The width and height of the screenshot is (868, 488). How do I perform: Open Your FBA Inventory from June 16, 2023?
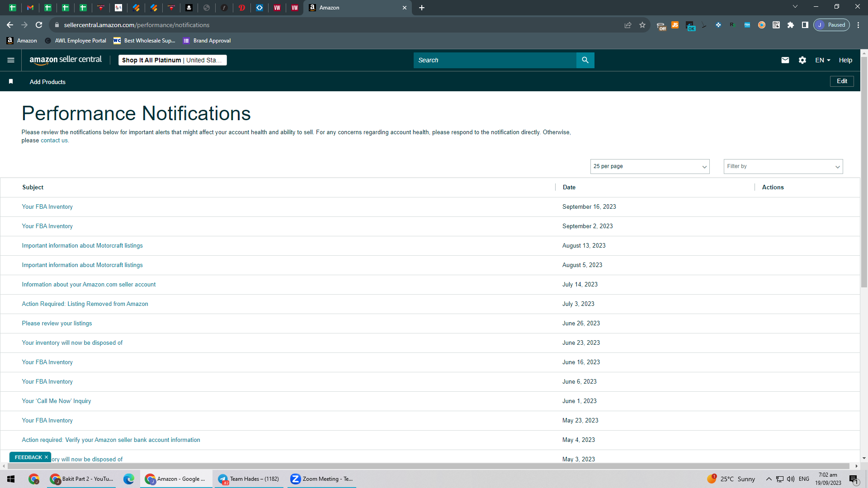(x=47, y=362)
